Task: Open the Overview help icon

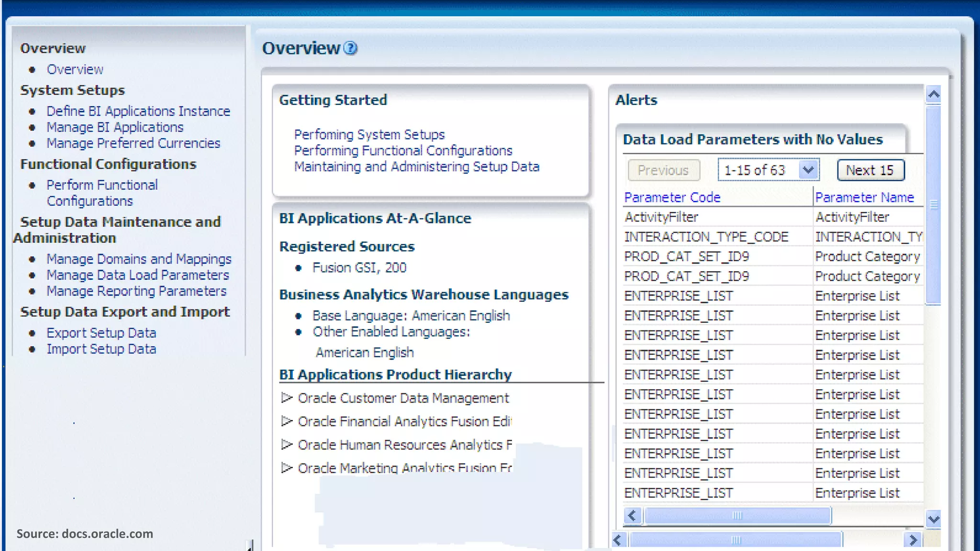Action: [351, 48]
